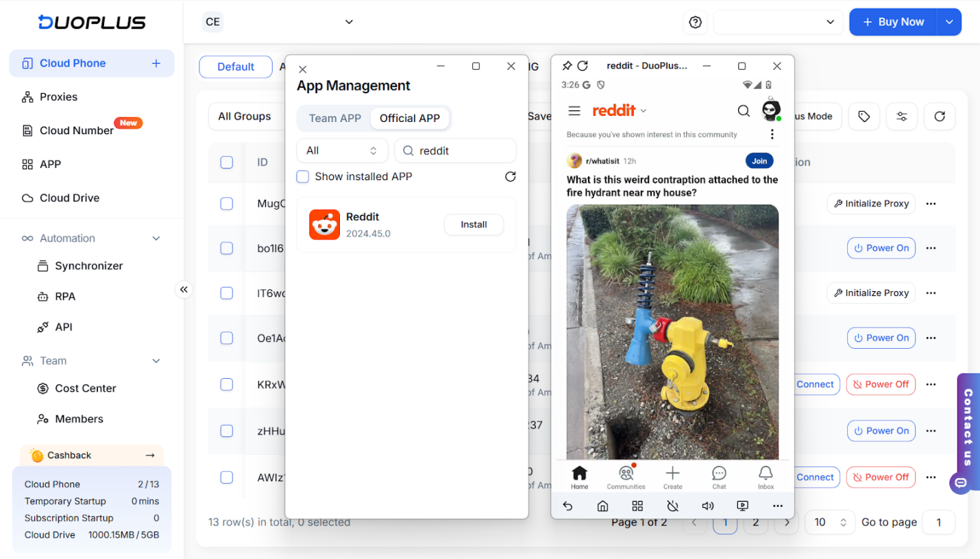
Task: Open Reddit search magnifier icon
Action: 744,111
